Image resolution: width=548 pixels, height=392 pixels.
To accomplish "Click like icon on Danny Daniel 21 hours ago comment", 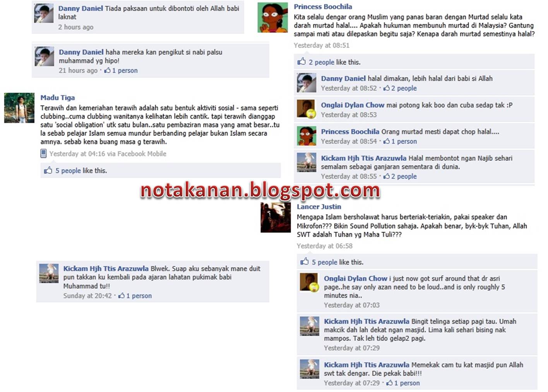I will (x=107, y=70).
